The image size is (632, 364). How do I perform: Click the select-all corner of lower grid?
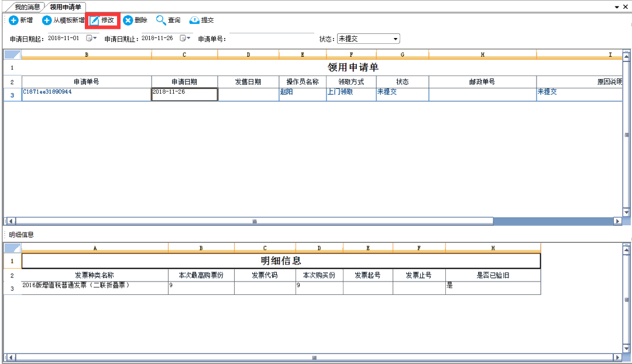[x=12, y=248]
